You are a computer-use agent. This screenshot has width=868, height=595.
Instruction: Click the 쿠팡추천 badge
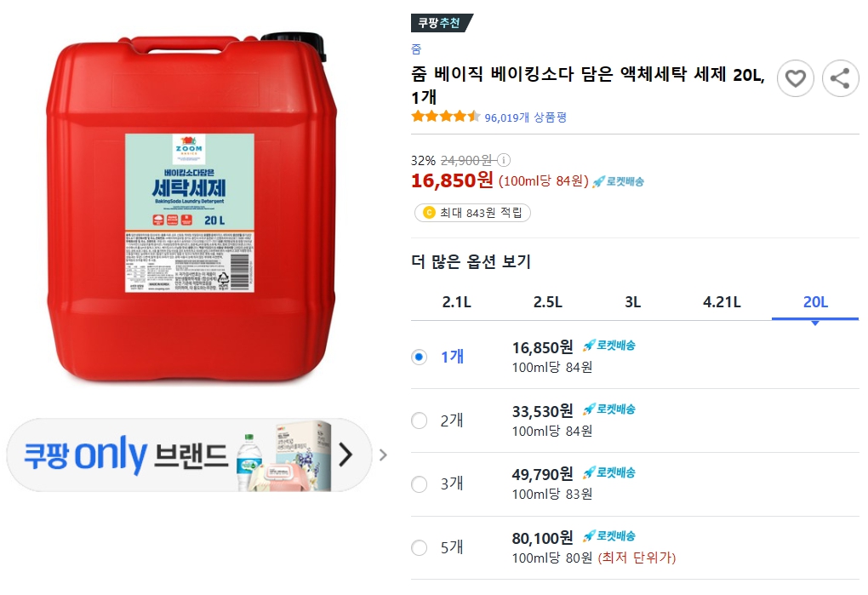(440, 23)
